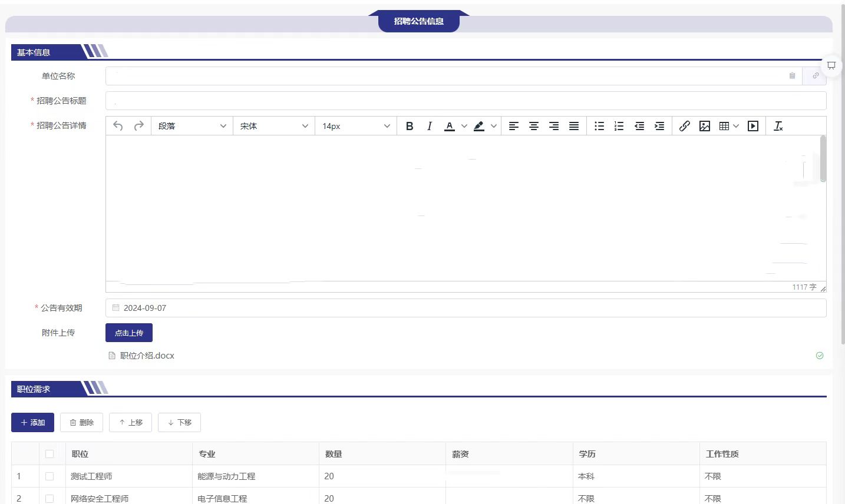Open the 段落 paragraph style dropdown
Image resolution: width=845 pixels, height=504 pixels.
[x=192, y=126]
